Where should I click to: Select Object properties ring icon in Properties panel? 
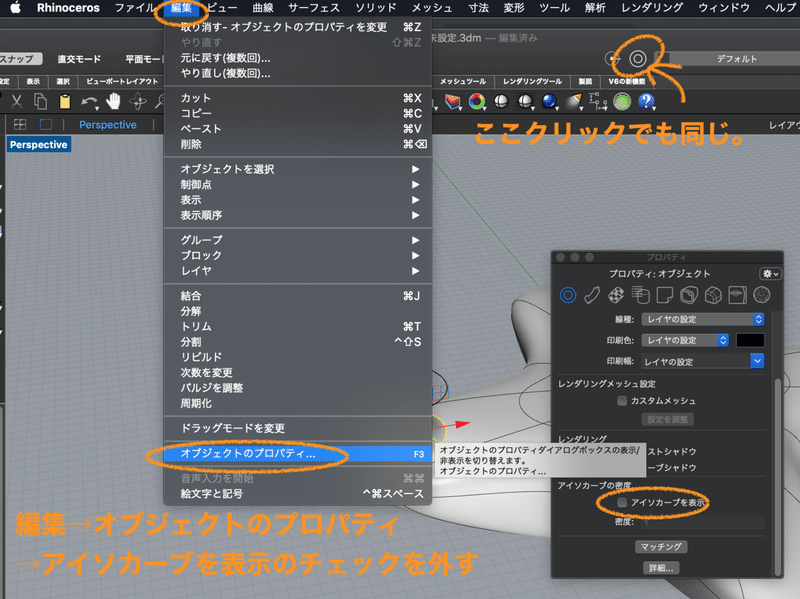coord(568,295)
